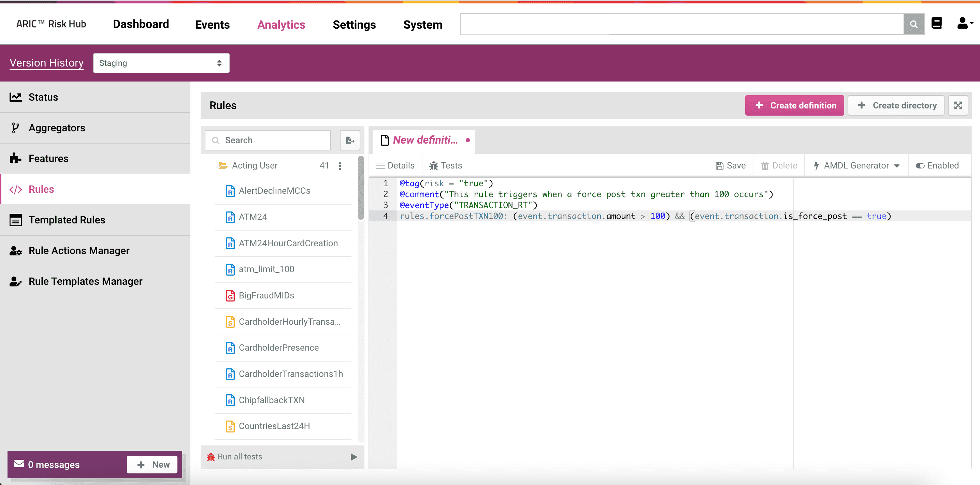The height and width of the screenshot is (485, 980).
Task: Open the ATM24 rule
Action: pyautogui.click(x=283, y=217)
